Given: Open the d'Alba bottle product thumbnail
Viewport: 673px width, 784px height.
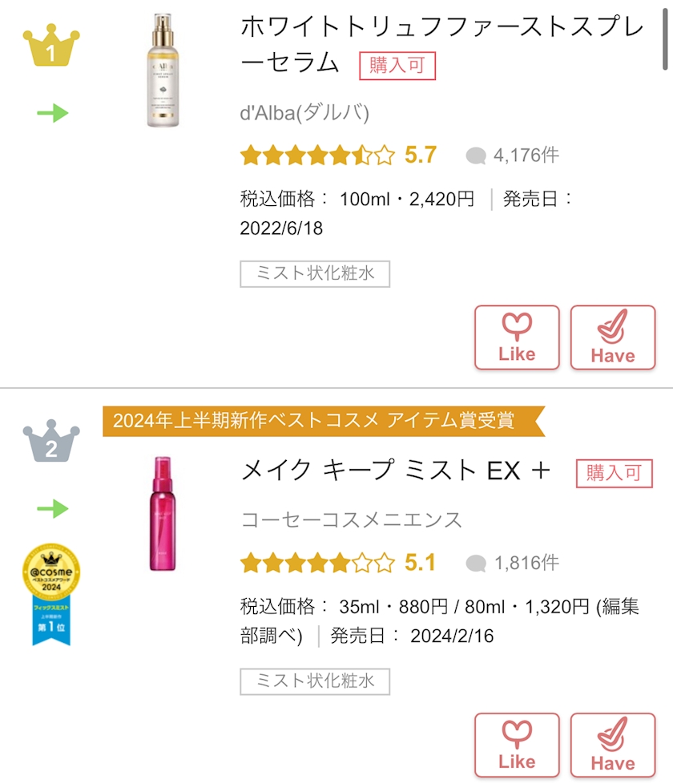Looking at the screenshot, I should 163,71.
